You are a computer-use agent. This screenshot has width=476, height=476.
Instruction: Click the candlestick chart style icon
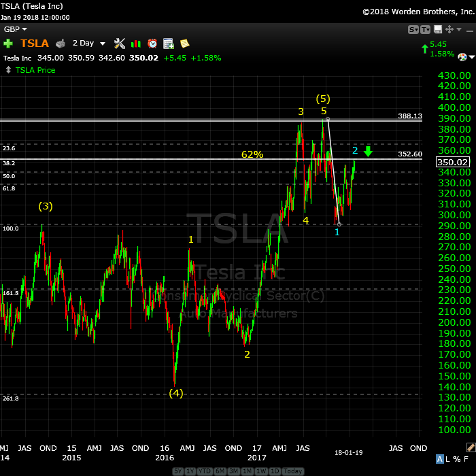(x=136, y=44)
